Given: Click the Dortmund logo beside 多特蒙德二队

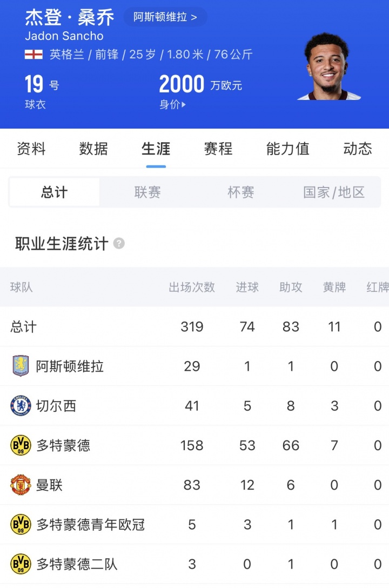Looking at the screenshot, I should click(x=21, y=564).
